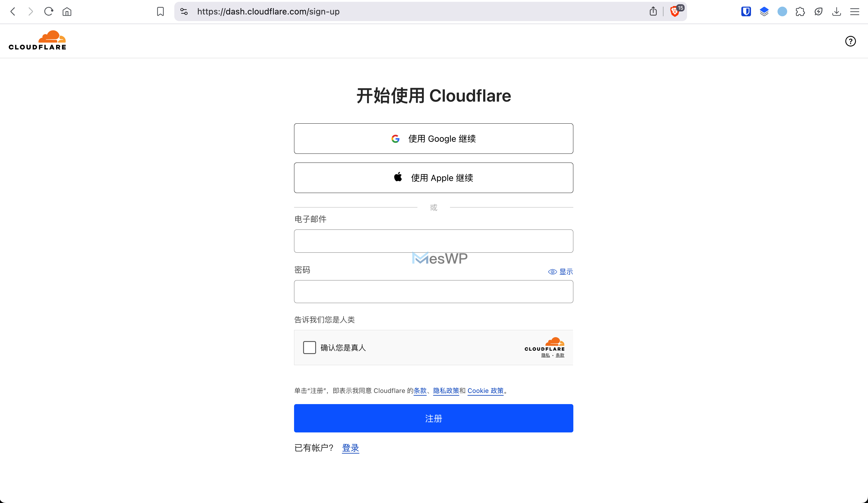The height and width of the screenshot is (503, 868).
Task: Open the help question mark icon
Action: (851, 41)
